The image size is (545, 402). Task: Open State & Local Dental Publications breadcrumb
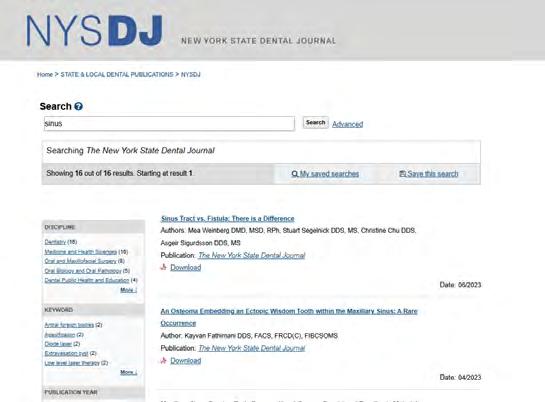click(117, 74)
